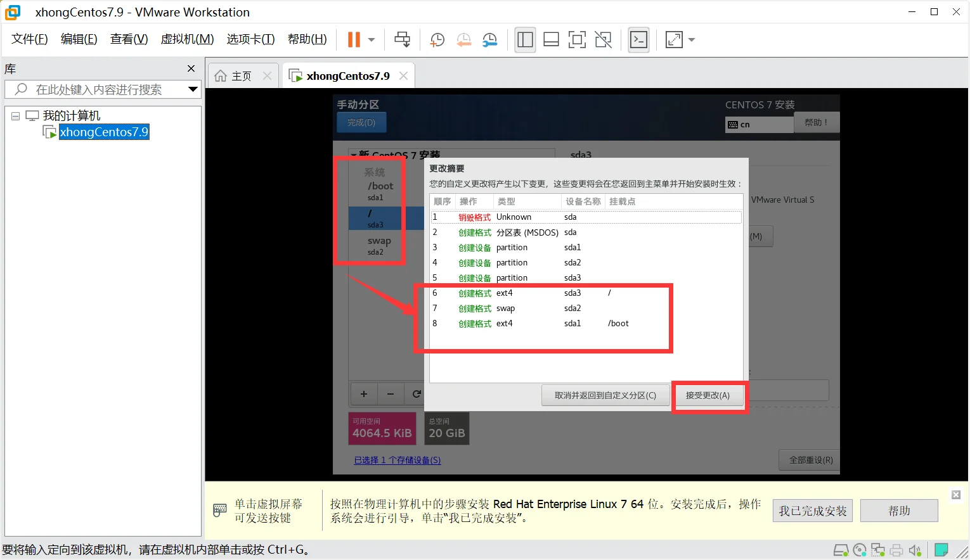Open the console view icon
The width and height of the screenshot is (970, 560).
638,40
